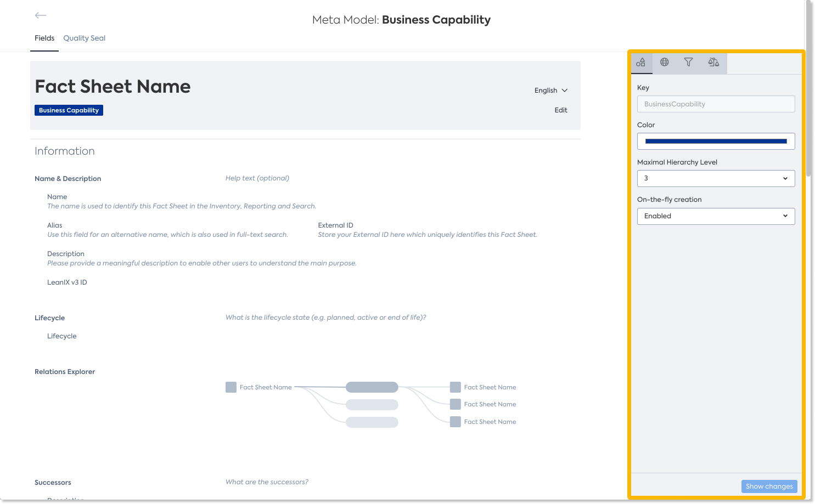This screenshot has width=815, height=504.
Task: Click the Help text (optional) placeholder
Action: [257, 178]
